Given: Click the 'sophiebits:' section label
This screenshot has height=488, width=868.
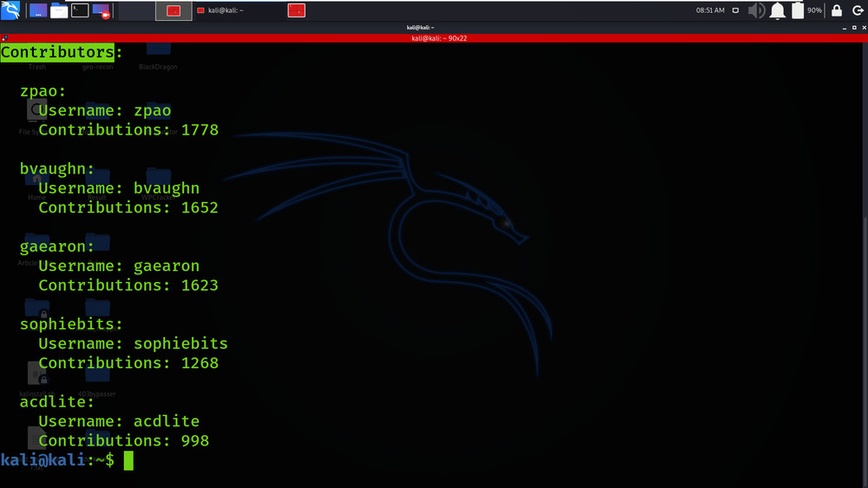Looking at the screenshot, I should point(71,324).
